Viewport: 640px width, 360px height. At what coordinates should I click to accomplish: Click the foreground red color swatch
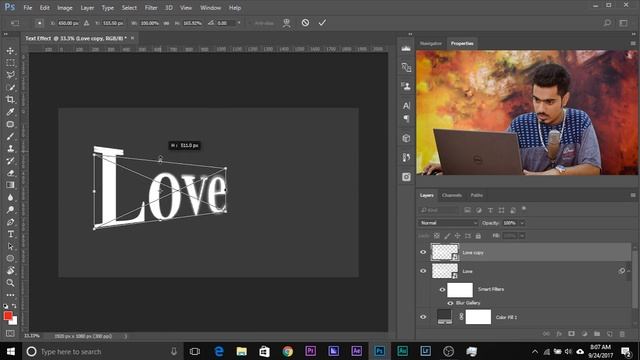coord(8,316)
